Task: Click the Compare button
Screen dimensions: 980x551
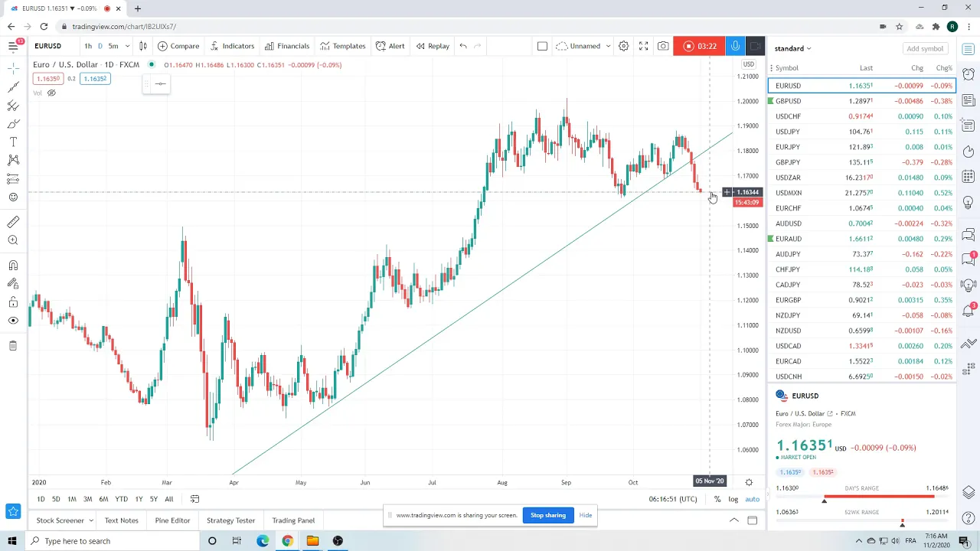Action: click(178, 46)
